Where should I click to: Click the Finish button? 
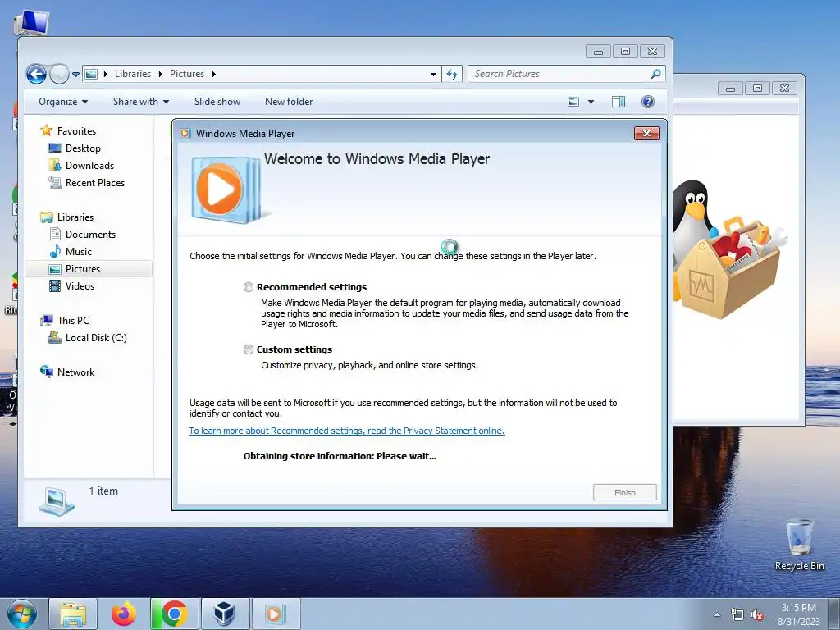tap(624, 492)
